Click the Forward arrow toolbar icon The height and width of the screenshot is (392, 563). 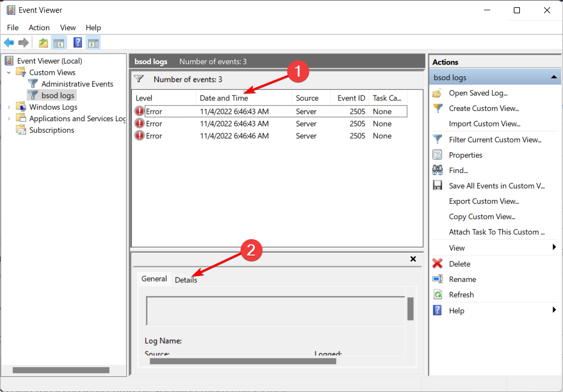click(24, 43)
